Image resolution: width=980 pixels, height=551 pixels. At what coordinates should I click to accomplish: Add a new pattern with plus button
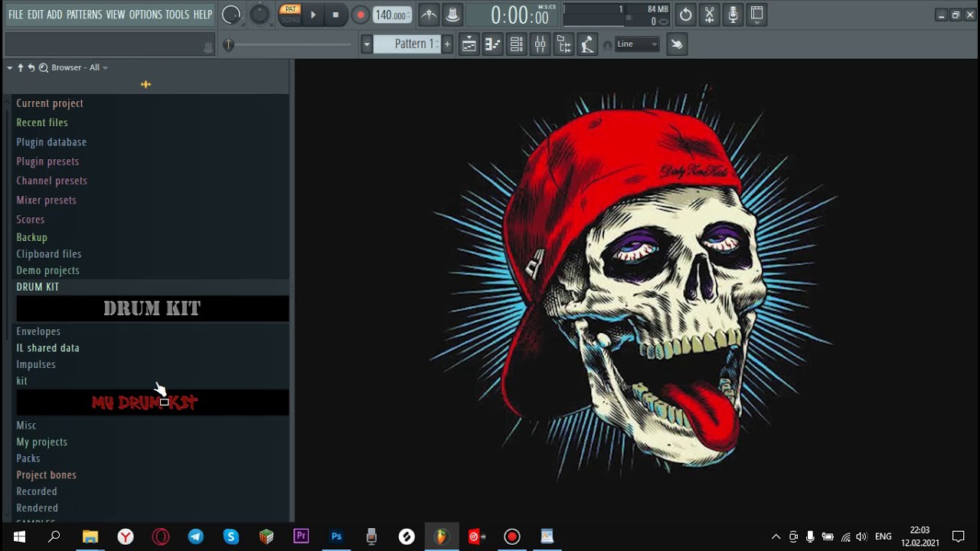447,44
